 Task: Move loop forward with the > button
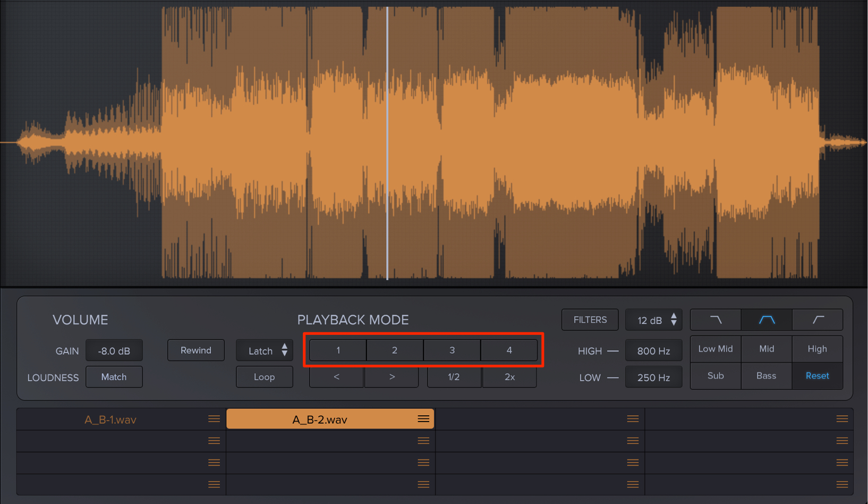click(392, 377)
